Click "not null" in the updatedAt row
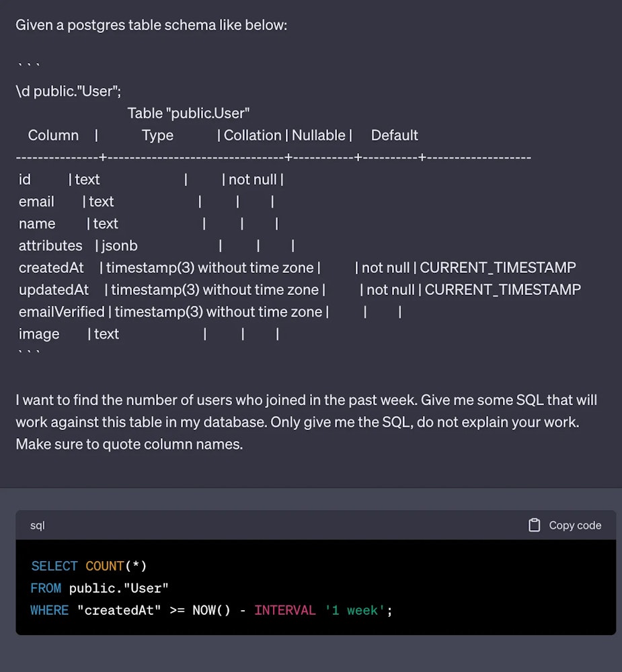 tap(391, 290)
